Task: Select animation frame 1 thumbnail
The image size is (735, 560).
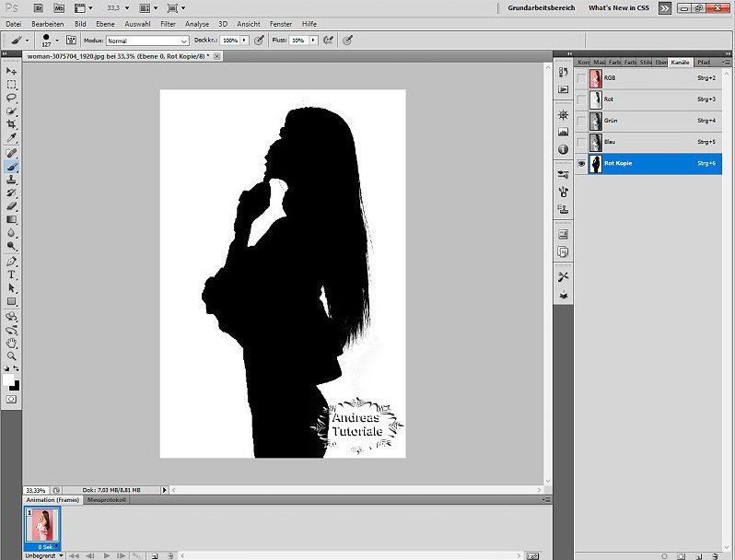Action: pos(42,528)
